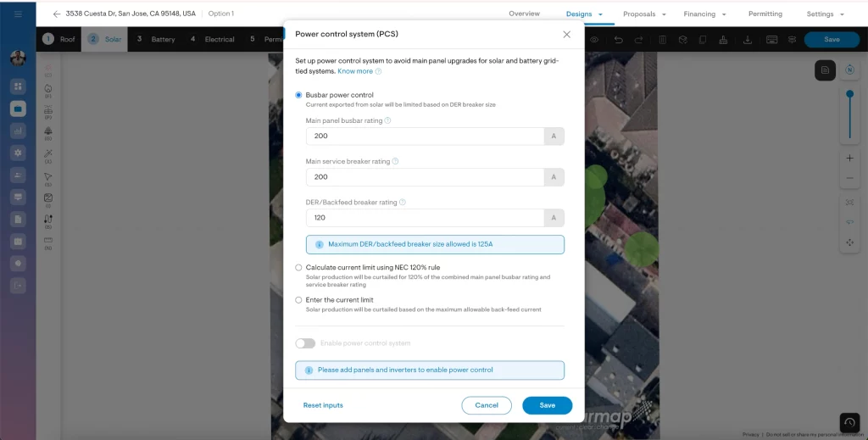868x440 pixels.
Task: Select Busbar power control radio option
Action: (x=298, y=95)
